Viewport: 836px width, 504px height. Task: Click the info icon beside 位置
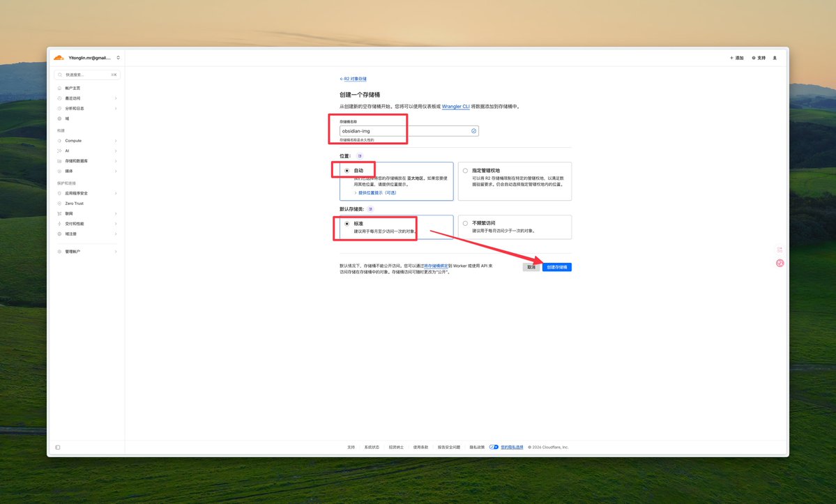point(360,156)
